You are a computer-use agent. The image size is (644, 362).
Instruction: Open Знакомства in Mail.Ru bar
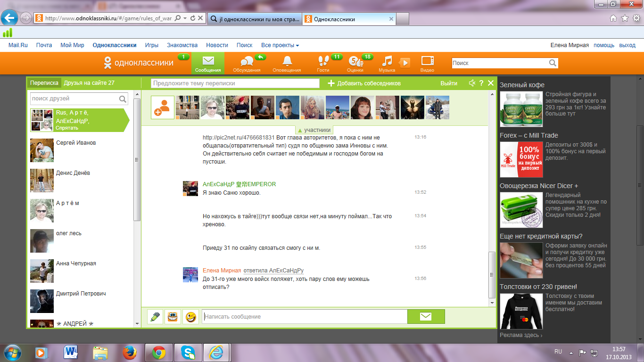click(182, 45)
